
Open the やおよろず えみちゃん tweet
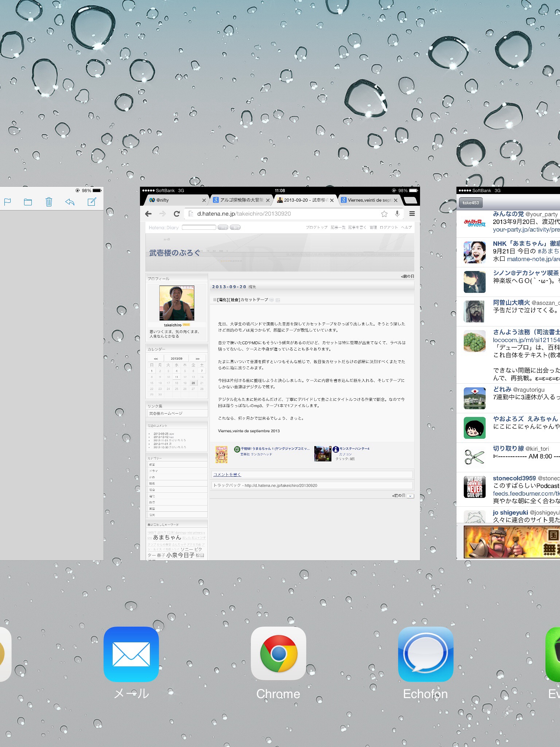pyautogui.click(x=508, y=427)
